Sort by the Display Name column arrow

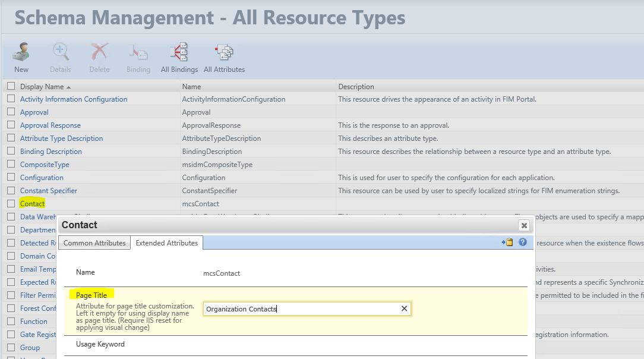coord(68,87)
